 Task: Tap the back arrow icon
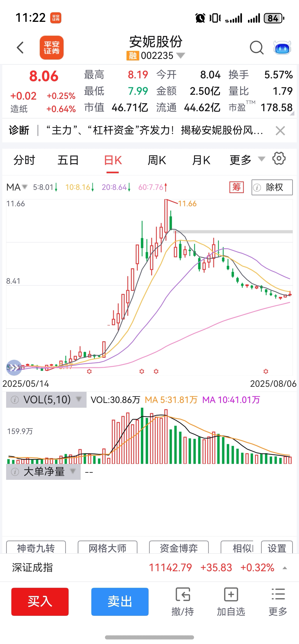pos(20,48)
